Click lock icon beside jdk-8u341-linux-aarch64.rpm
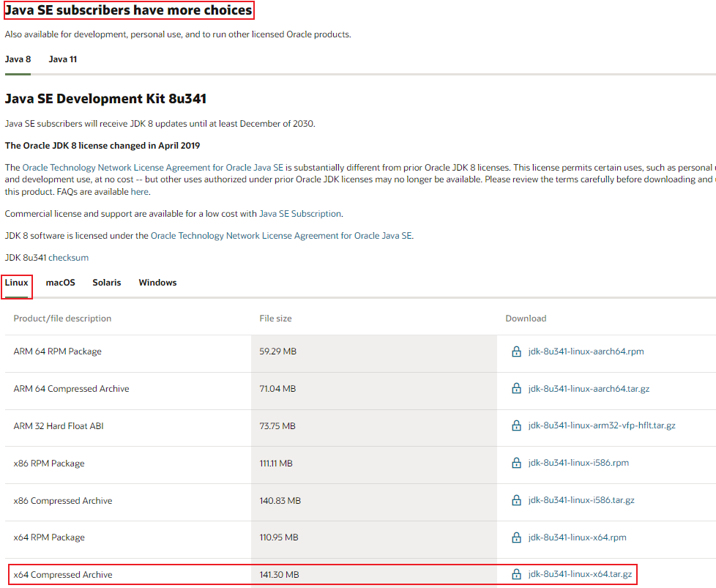 [516, 351]
